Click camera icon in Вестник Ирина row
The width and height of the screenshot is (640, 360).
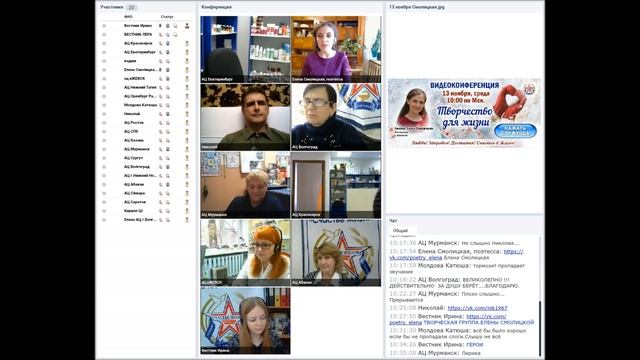[168, 26]
